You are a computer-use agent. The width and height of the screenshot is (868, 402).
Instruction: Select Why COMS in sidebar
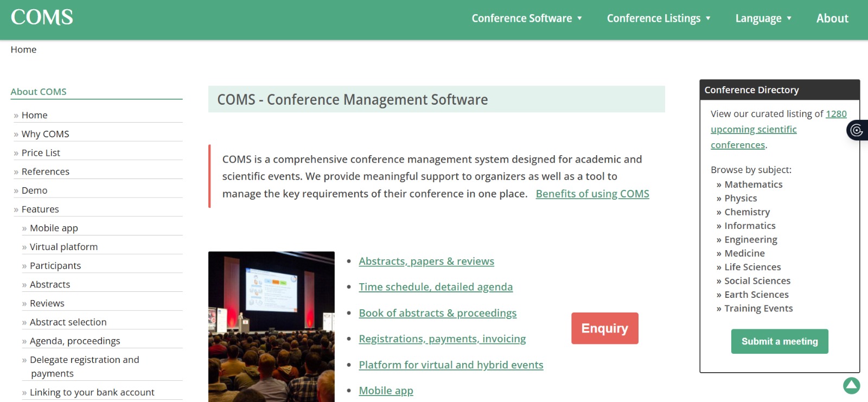tap(45, 134)
